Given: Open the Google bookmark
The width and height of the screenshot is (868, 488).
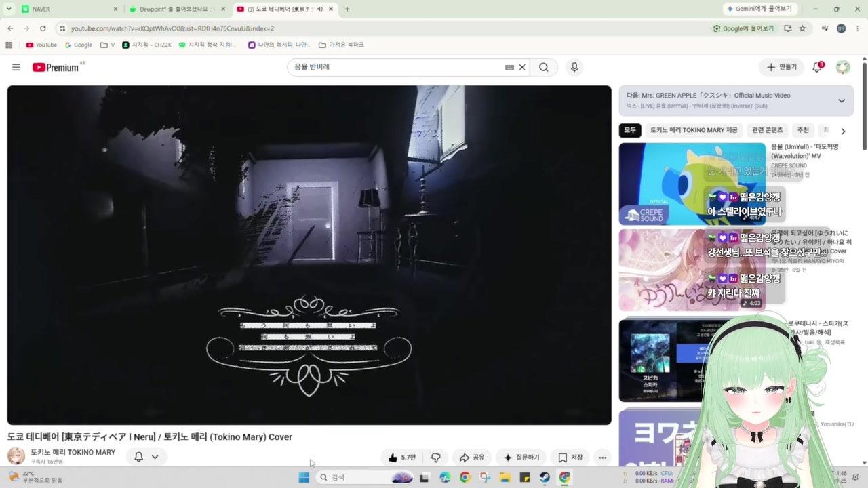Looking at the screenshot, I should pyautogui.click(x=79, y=45).
